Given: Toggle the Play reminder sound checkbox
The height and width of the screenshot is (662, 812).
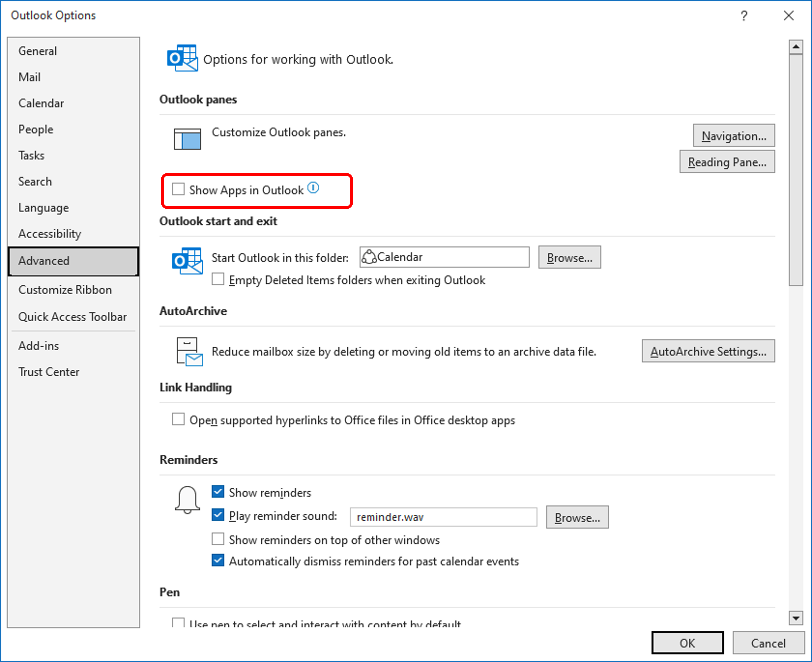Looking at the screenshot, I should pyautogui.click(x=218, y=515).
